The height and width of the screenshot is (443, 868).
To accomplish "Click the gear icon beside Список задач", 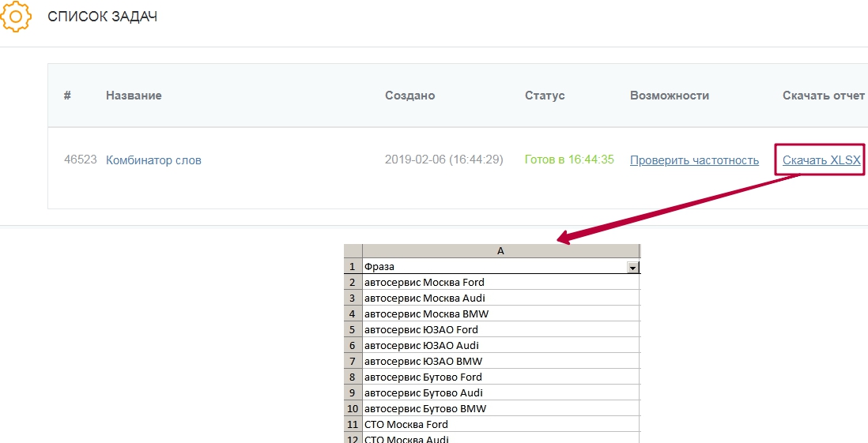I will click(16, 17).
